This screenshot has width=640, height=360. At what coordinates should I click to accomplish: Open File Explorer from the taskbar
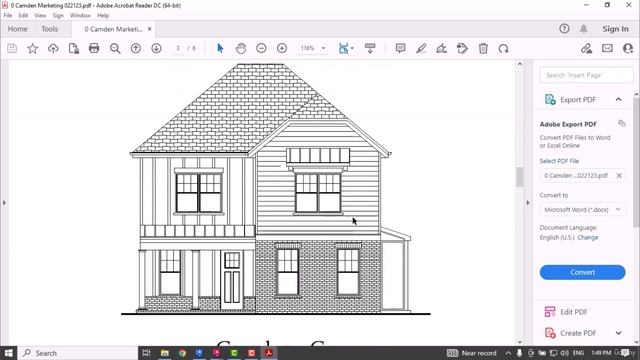tap(164, 353)
